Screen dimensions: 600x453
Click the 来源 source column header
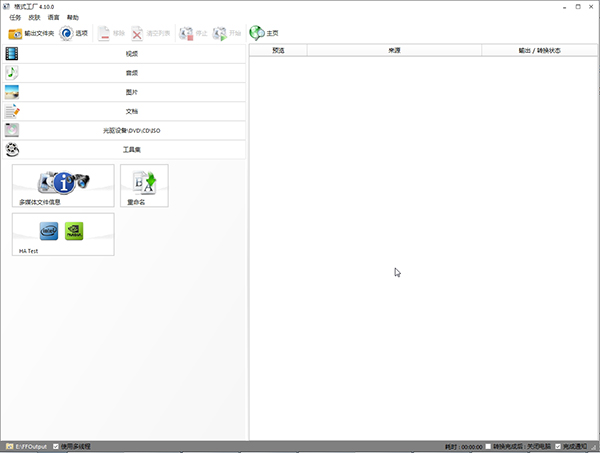[x=394, y=50]
